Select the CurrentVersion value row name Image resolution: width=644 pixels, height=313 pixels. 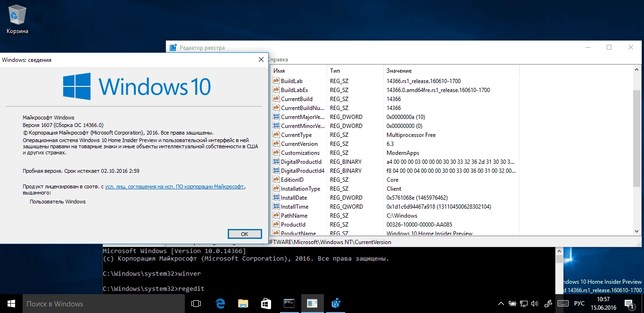click(x=299, y=144)
